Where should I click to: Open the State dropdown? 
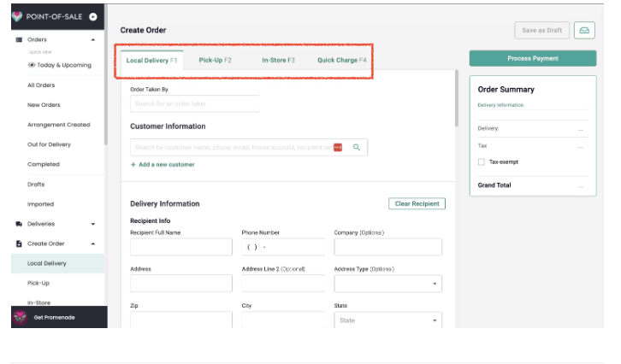point(387,320)
